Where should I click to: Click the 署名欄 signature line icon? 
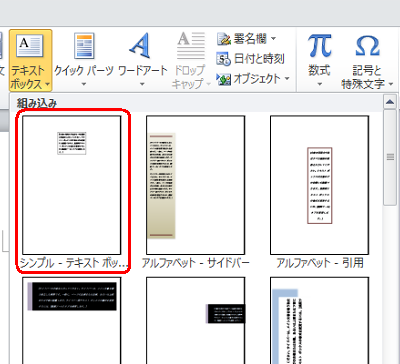pos(224,39)
